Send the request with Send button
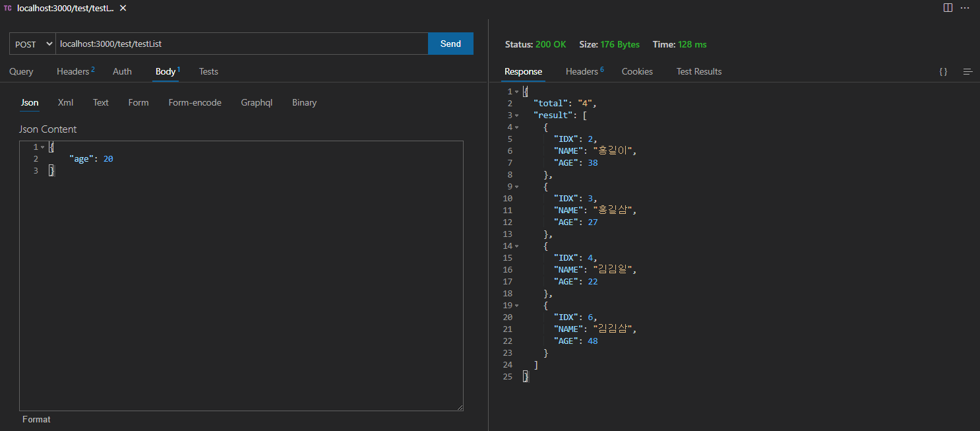980x431 pixels. pos(451,44)
